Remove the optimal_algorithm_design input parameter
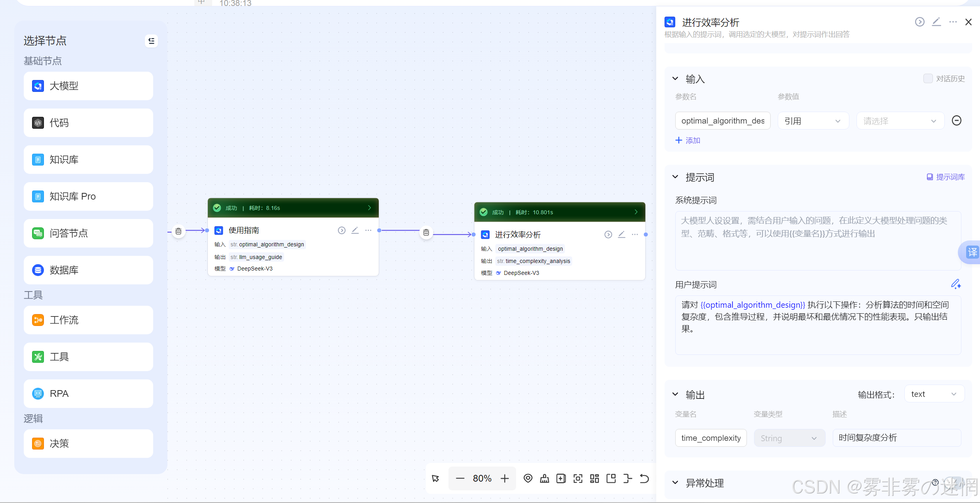 click(956, 120)
